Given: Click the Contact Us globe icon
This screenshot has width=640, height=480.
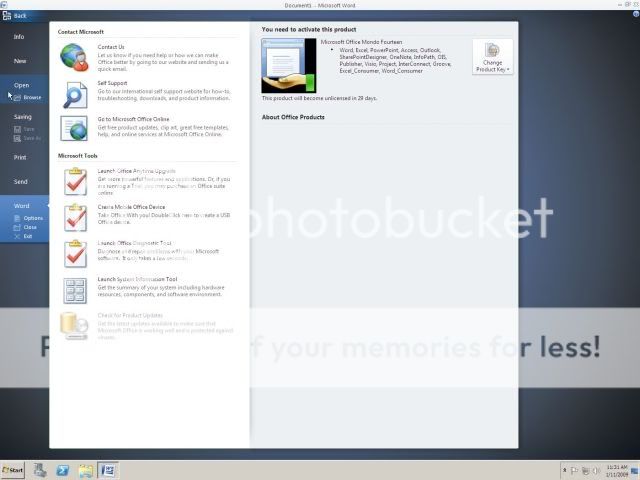Looking at the screenshot, I should 74,58.
